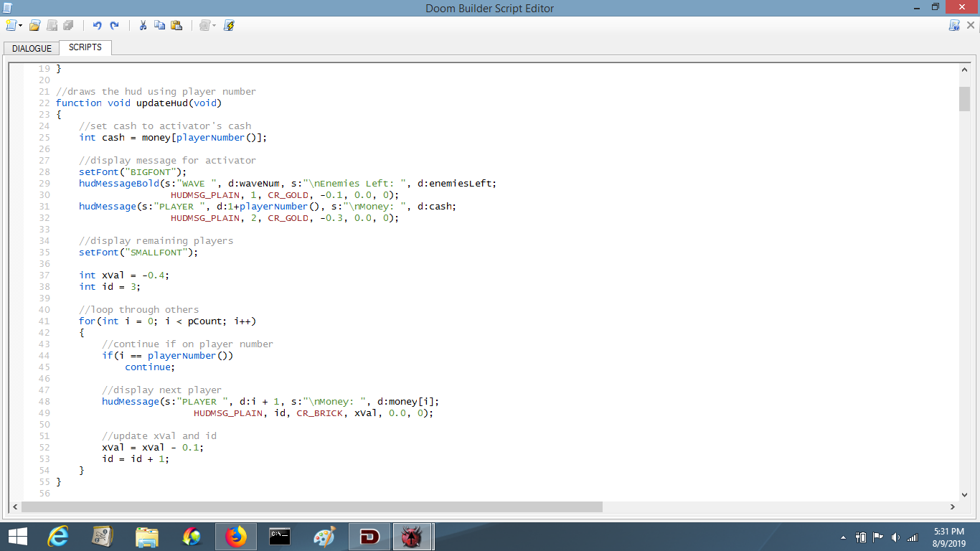980x551 pixels.
Task: Click the horizontal scrollbar left arrow
Action: pos(16,507)
